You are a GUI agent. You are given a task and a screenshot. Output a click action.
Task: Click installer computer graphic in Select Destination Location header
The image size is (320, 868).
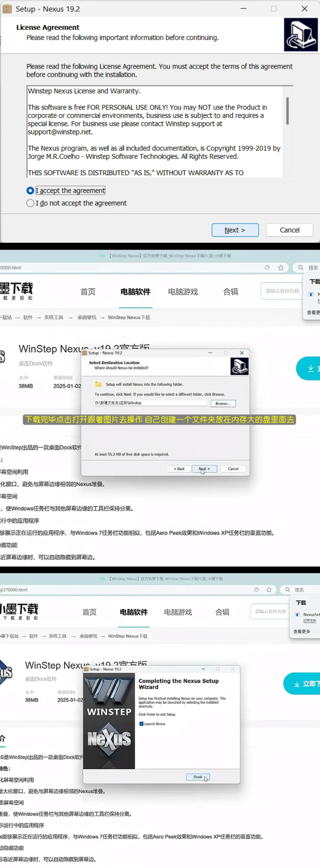pos(239,367)
